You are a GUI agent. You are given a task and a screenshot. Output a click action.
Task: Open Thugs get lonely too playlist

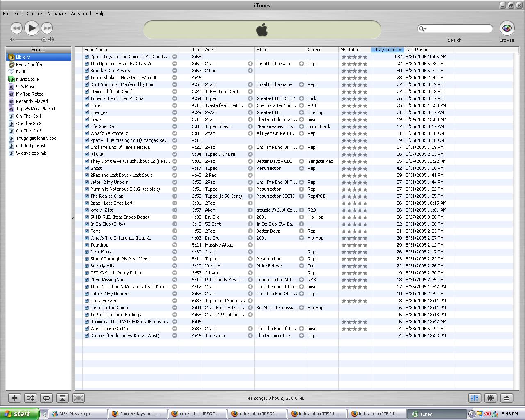(x=39, y=138)
